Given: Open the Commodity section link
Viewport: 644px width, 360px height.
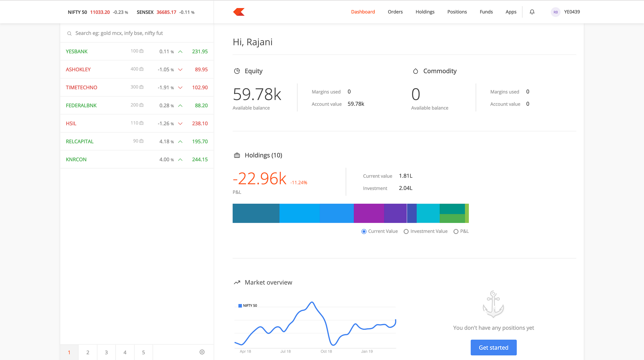Looking at the screenshot, I should [440, 71].
